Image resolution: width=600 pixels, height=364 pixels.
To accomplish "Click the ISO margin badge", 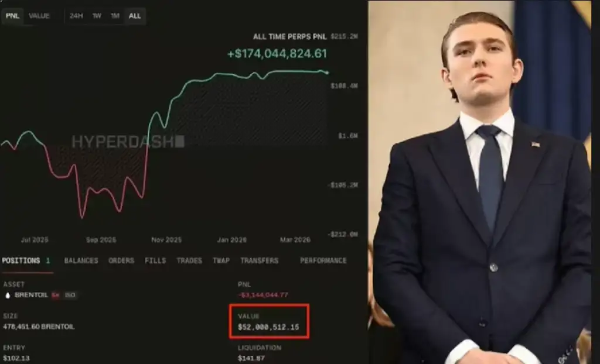I will [x=70, y=295].
